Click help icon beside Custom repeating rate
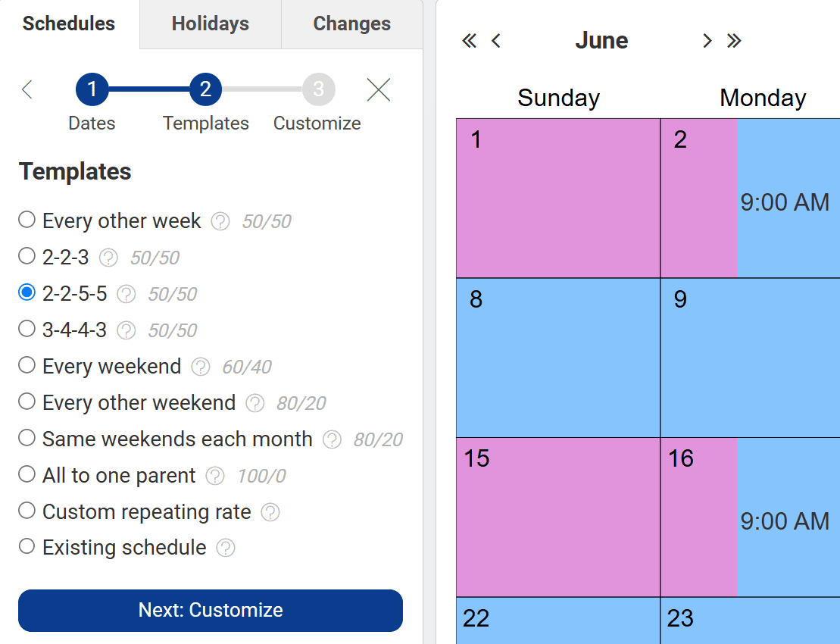The image size is (840, 644). (270, 512)
